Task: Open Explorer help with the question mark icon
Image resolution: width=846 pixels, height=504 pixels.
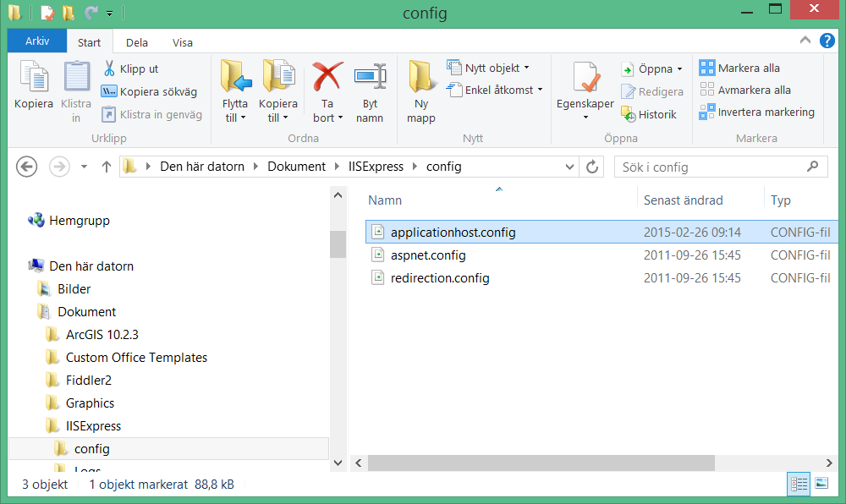Action: click(x=827, y=40)
